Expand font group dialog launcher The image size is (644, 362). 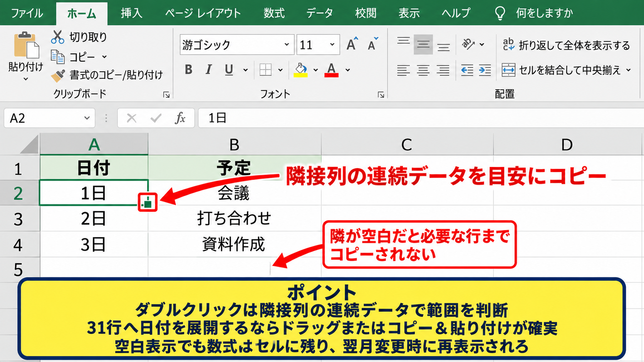(381, 95)
